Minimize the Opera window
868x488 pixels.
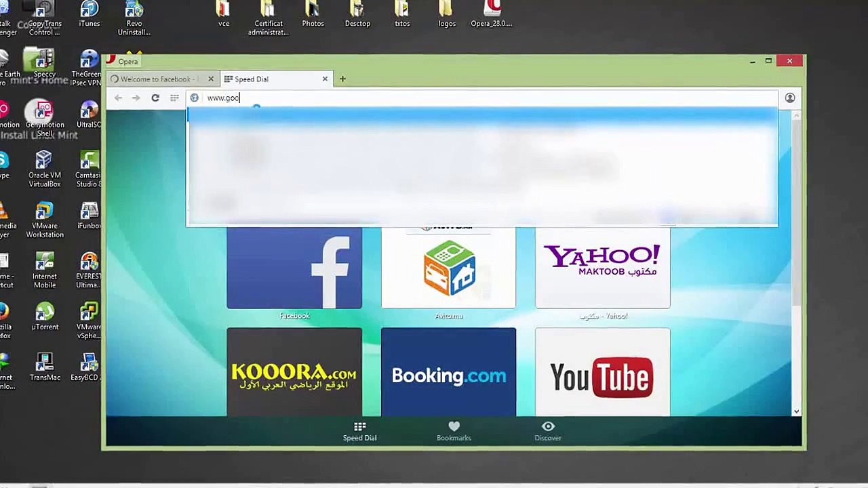[753, 61]
